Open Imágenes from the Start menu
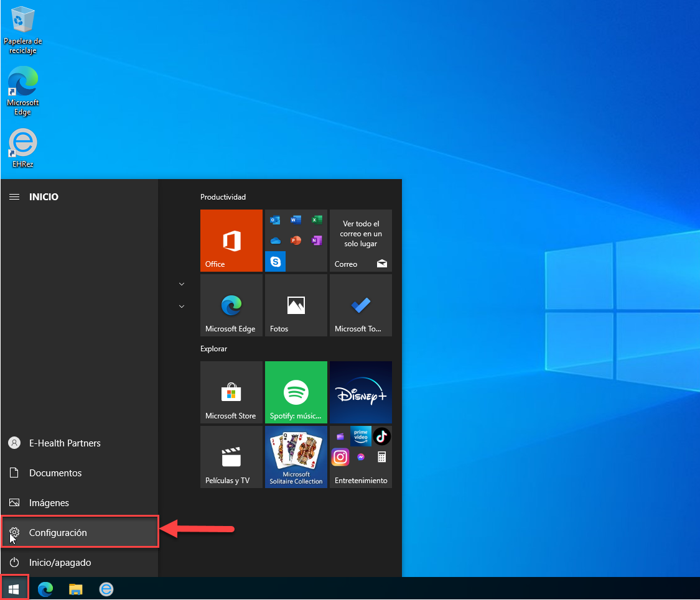Image resolution: width=700 pixels, height=600 pixels. [x=79, y=503]
